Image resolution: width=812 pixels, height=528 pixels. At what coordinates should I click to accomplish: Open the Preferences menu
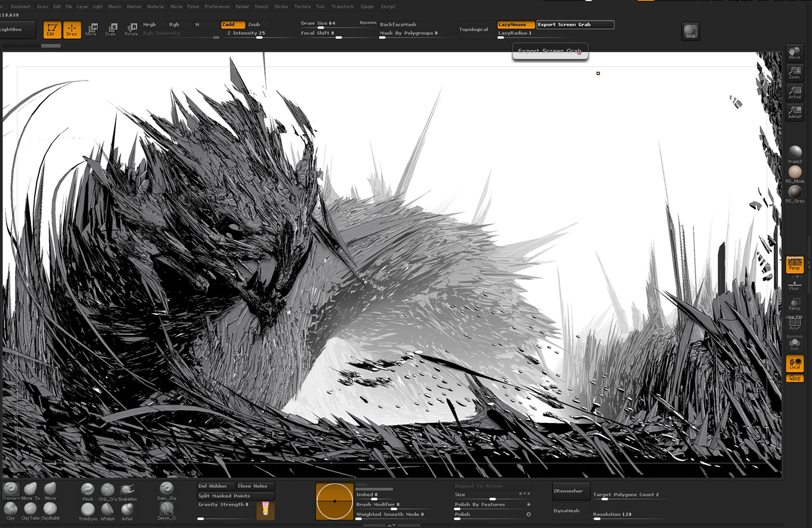point(217,6)
